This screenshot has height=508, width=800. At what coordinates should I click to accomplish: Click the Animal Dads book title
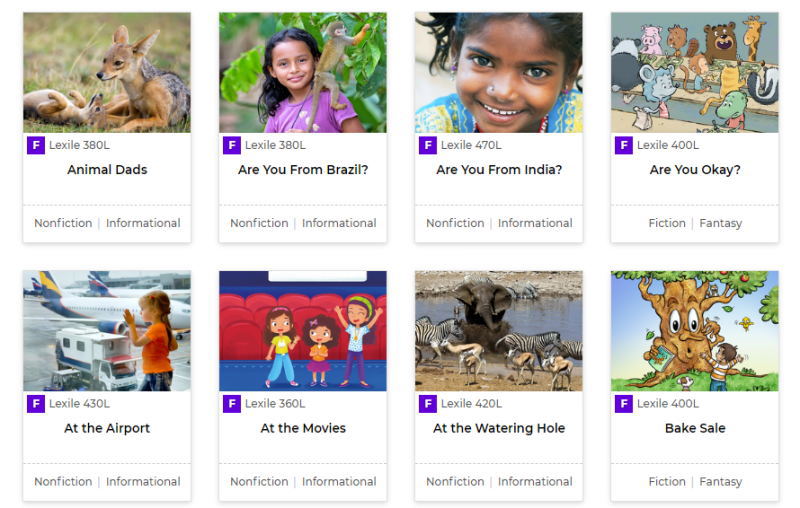click(x=107, y=170)
